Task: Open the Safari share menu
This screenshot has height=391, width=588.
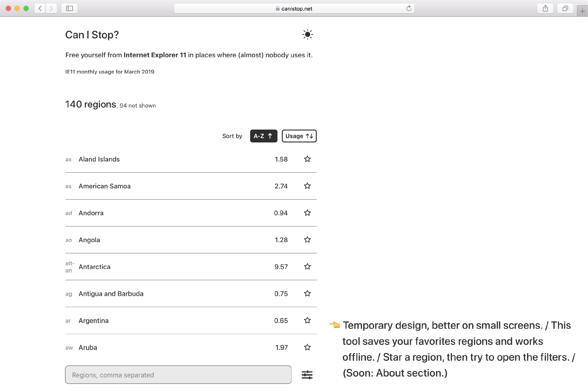Action: 545,8
